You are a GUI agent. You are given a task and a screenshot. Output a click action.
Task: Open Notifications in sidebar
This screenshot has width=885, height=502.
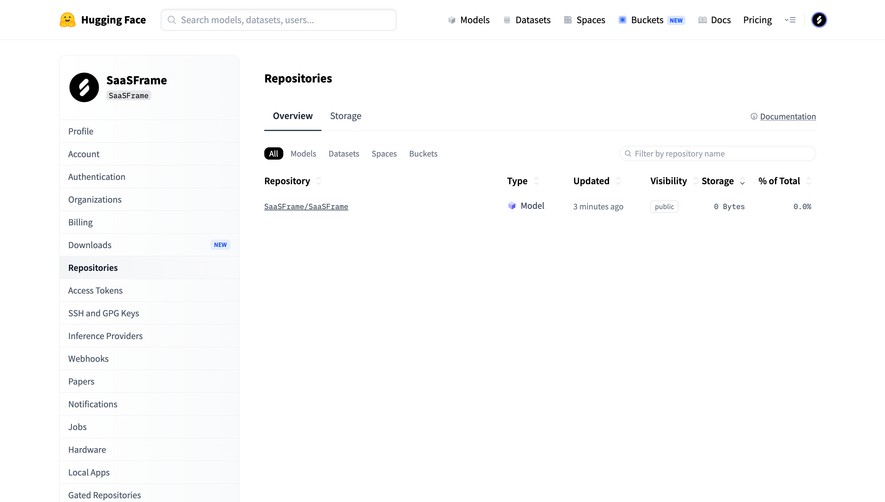tap(149, 404)
